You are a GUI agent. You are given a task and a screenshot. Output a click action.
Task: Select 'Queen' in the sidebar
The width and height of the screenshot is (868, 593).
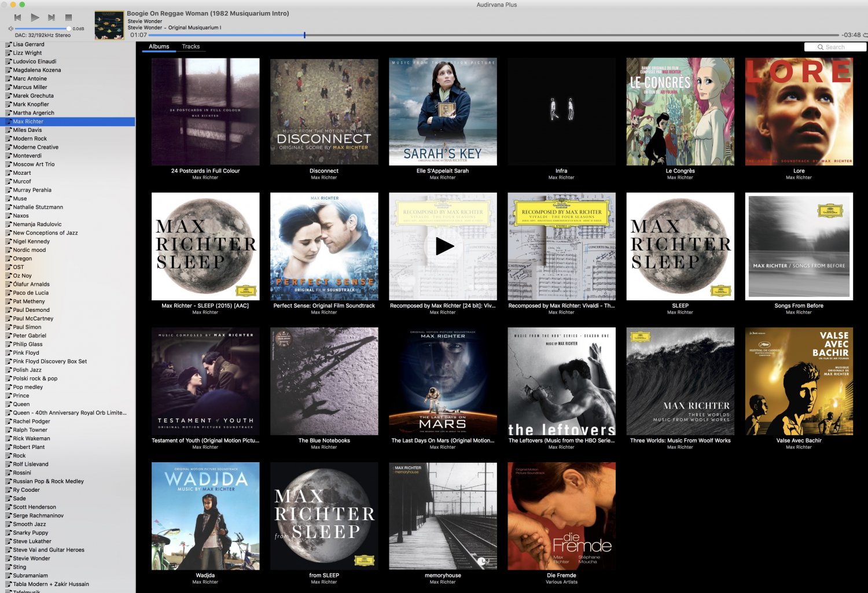(x=68, y=404)
